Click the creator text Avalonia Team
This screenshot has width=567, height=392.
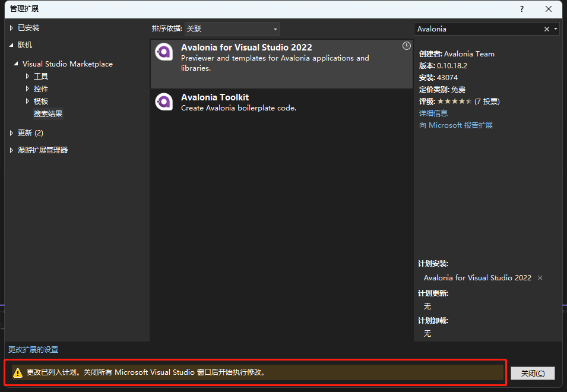pos(469,54)
